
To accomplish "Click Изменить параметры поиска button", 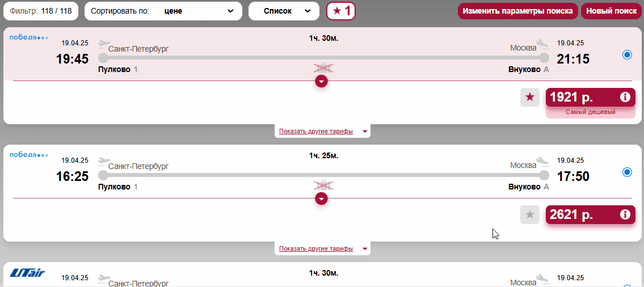I will [x=518, y=11].
